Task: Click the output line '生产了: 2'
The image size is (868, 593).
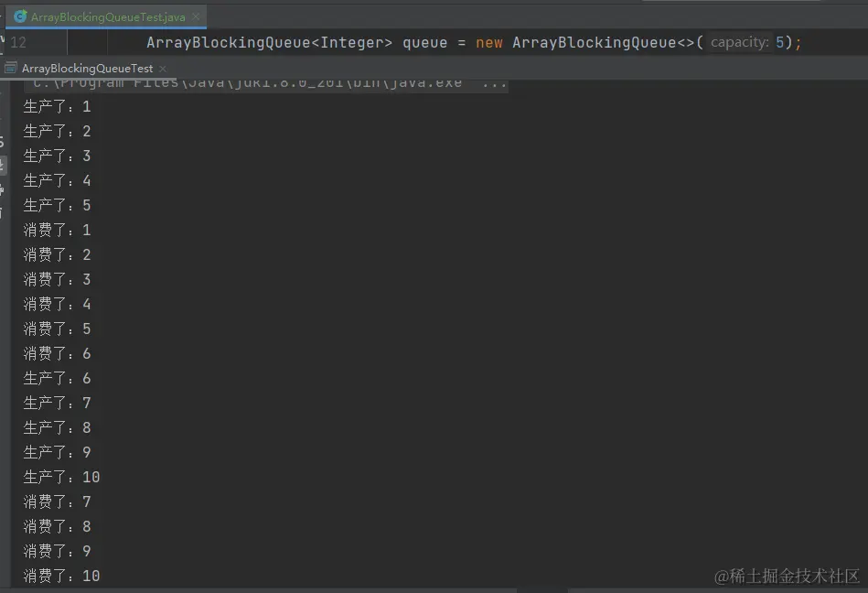Action: [x=57, y=131]
